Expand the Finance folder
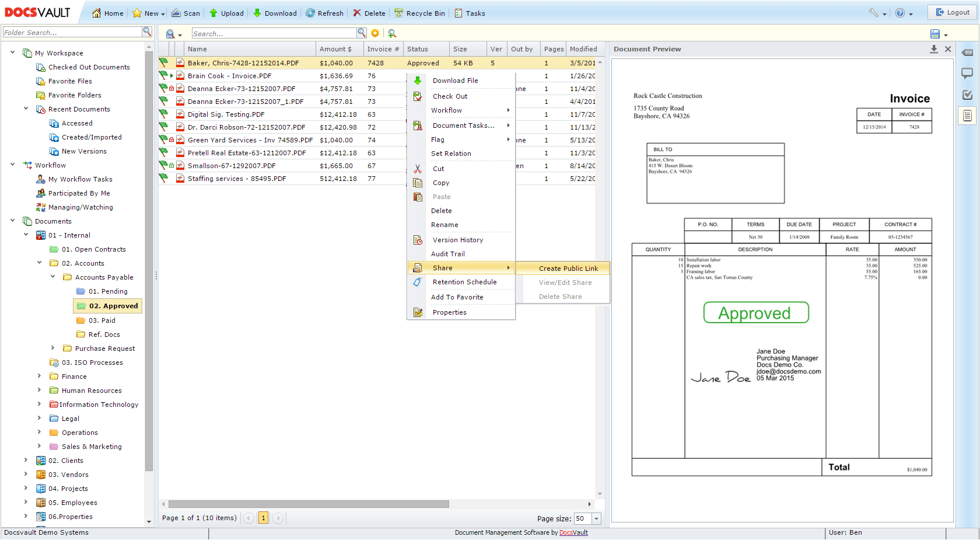The image size is (980, 540). (39, 376)
